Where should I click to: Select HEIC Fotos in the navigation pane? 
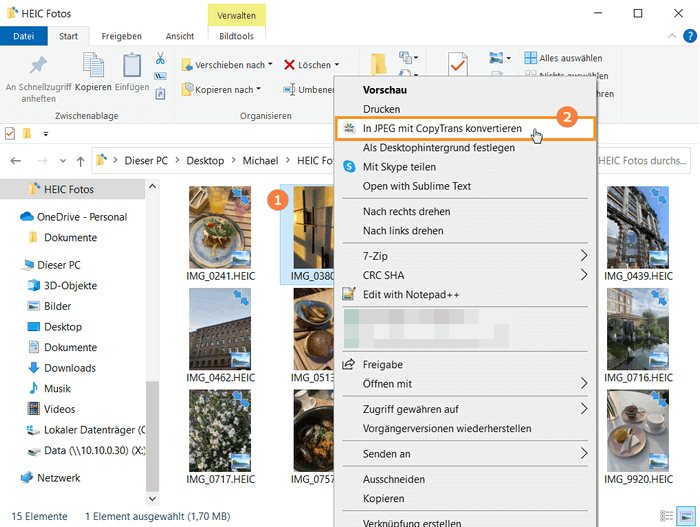point(72,189)
